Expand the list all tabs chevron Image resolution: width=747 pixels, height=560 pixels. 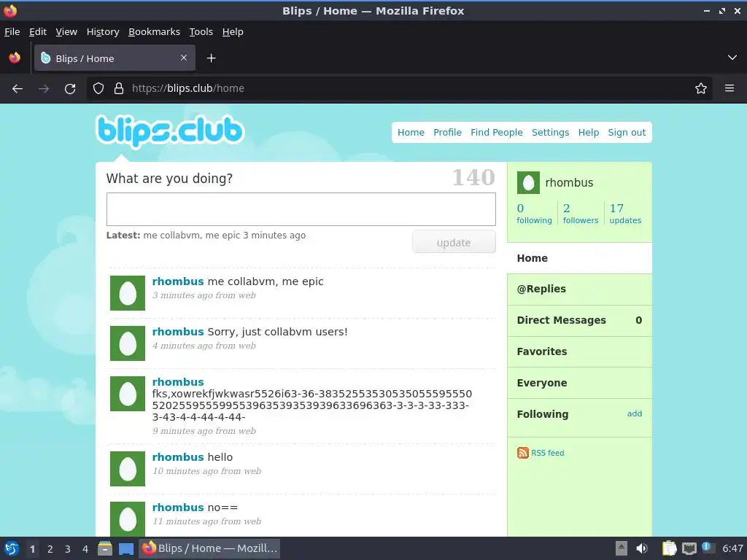pos(732,58)
